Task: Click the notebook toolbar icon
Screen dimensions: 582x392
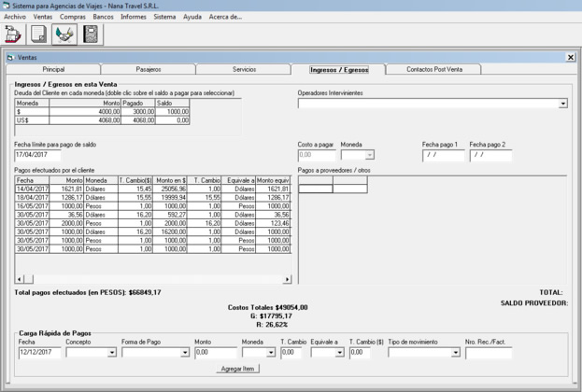Action: (x=91, y=35)
